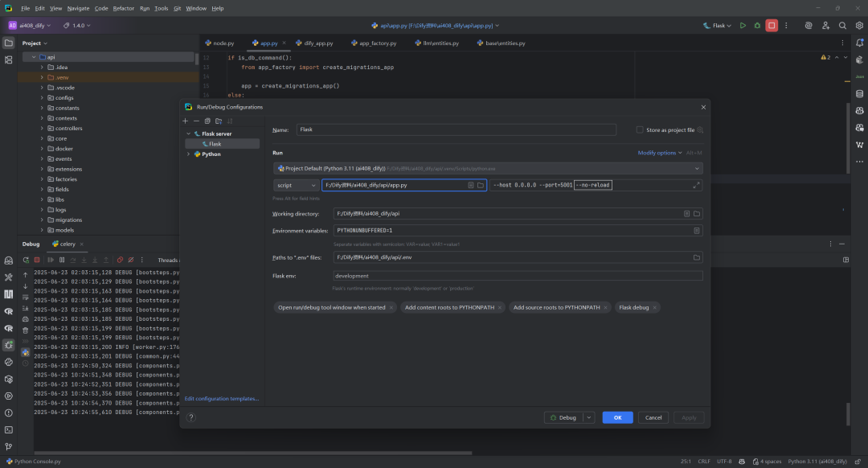868x468 pixels.
Task: Remove 'Add source roots to PYTHONPATH' option
Action: point(606,308)
